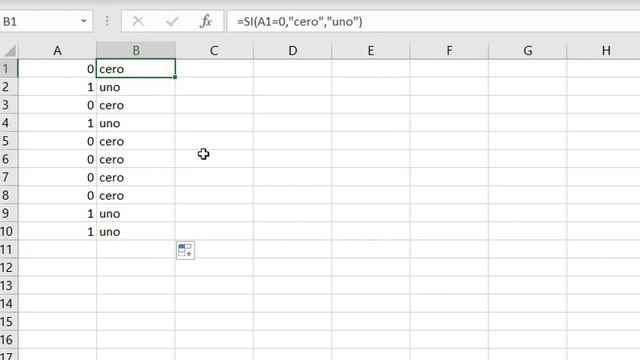Click cell B6 containing cero
The width and height of the screenshot is (640, 360).
pyautogui.click(x=136, y=159)
